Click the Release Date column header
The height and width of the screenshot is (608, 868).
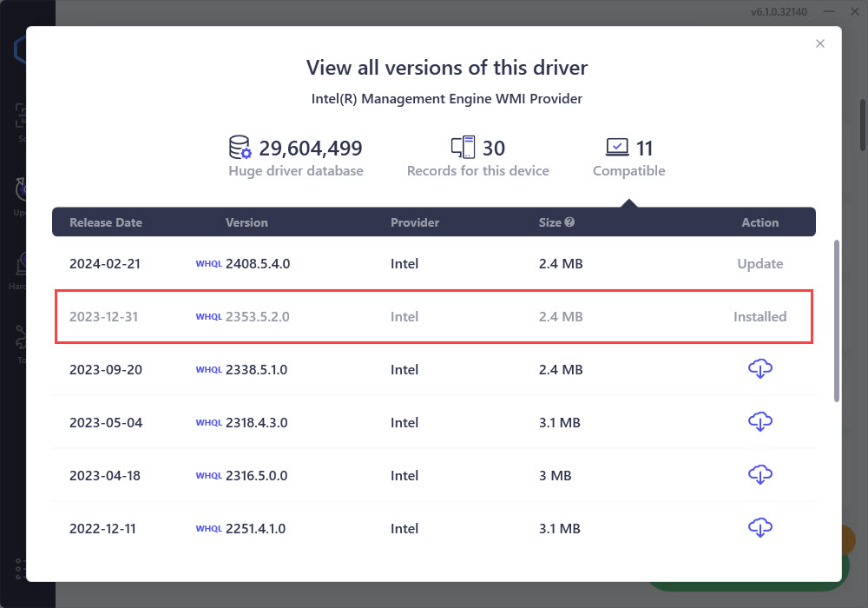pyautogui.click(x=105, y=222)
